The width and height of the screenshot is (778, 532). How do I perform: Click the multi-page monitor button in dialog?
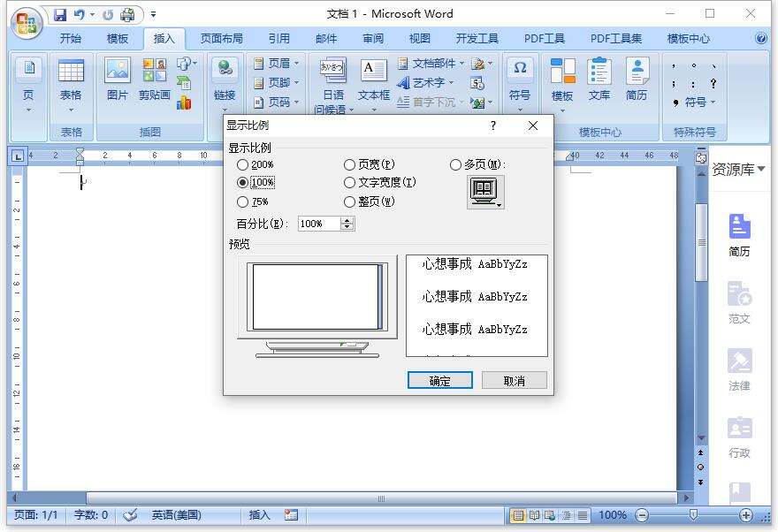point(485,192)
